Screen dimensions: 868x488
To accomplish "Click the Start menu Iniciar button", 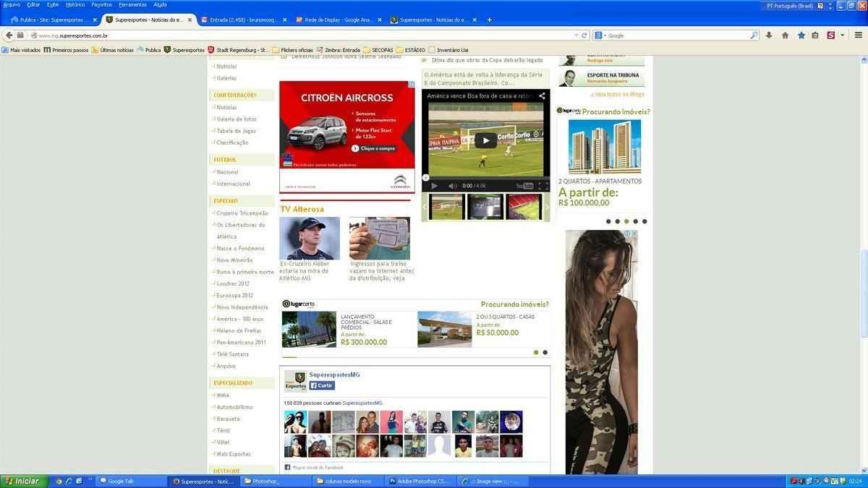I will [x=22, y=481].
